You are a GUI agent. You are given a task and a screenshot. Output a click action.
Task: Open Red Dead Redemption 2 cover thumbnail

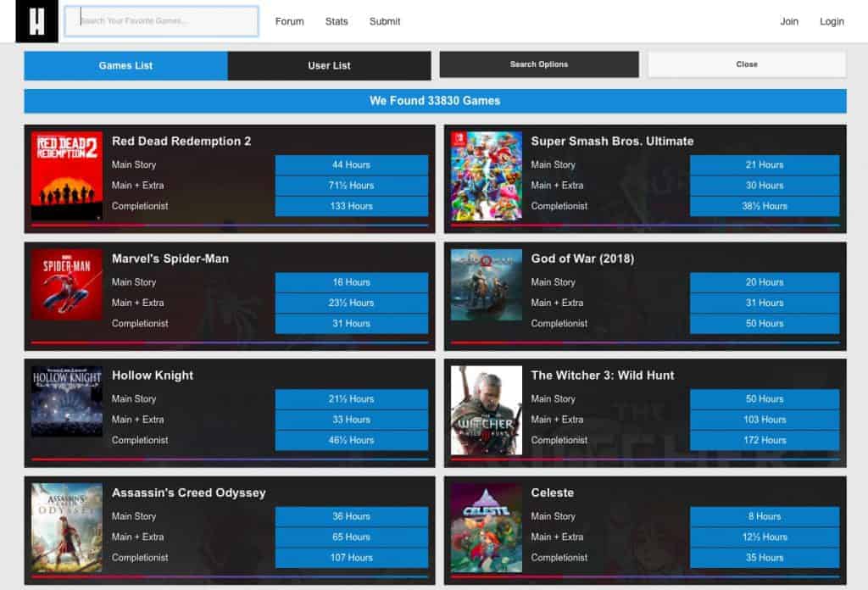[x=66, y=176]
